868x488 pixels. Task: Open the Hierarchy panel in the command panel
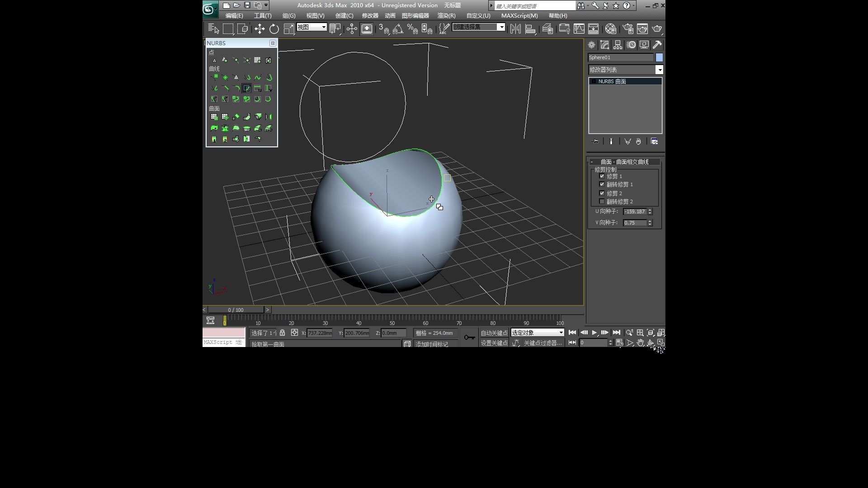pyautogui.click(x=618, y=45)
